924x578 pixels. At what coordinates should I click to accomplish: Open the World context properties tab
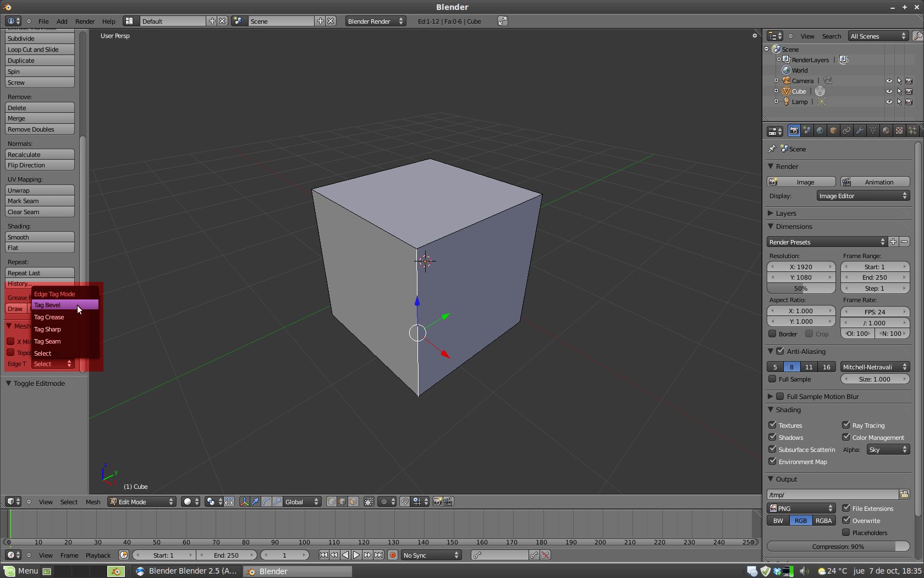[x=820, y=130]
